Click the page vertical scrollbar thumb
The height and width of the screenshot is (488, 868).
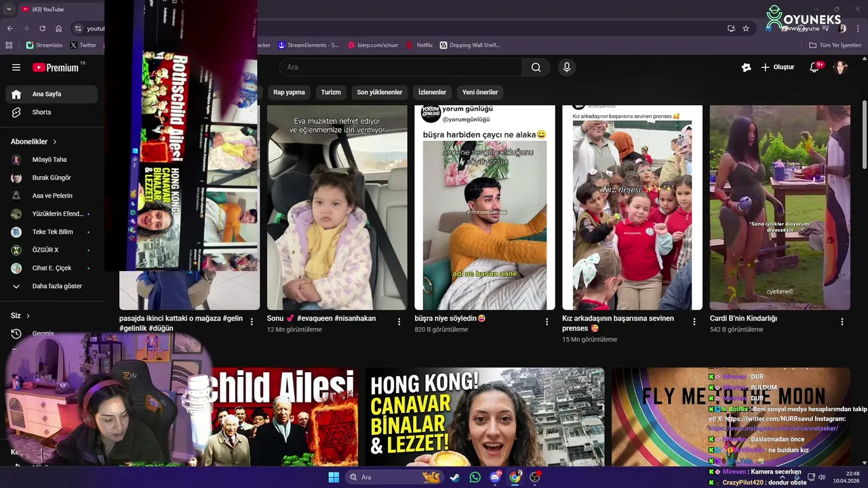coord(865,136)
